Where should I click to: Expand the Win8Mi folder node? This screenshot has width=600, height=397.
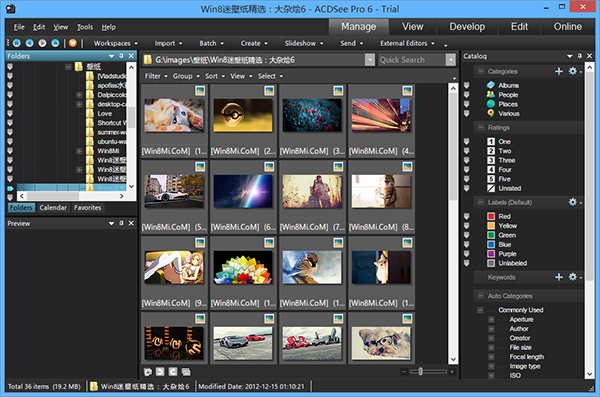pyautogui.click(x=79, y=151)
